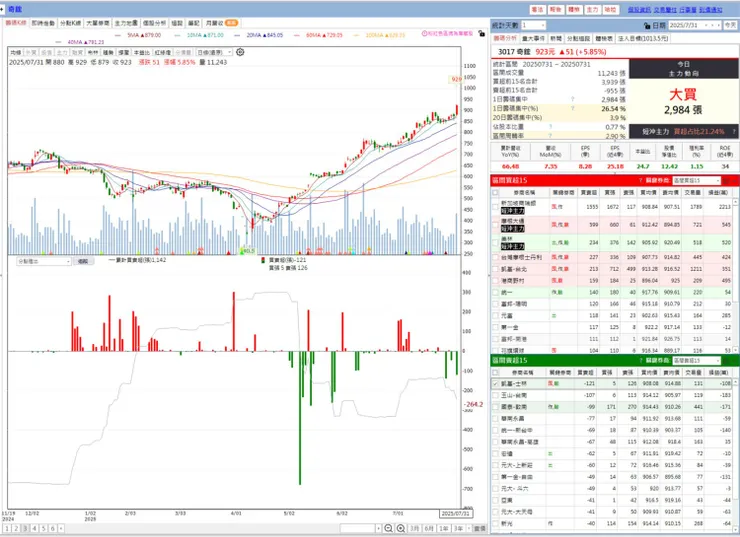Open the 統計天數 dropdown
740x537 pixels.
(x=543, y=25)
